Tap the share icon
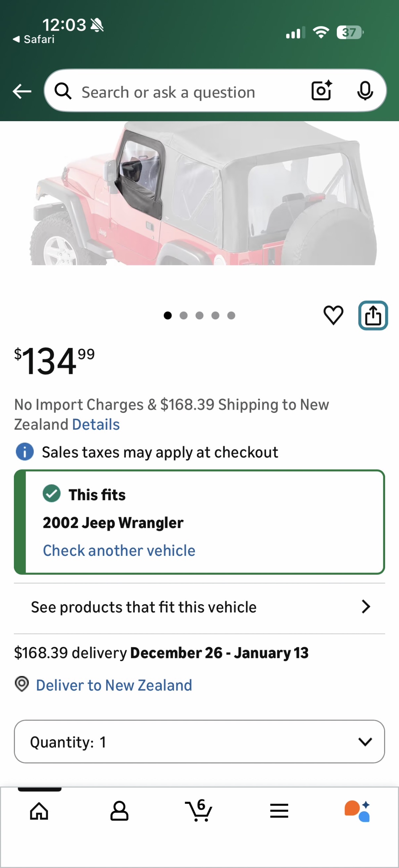This screenshot has height=868, width=399. (373, 315)
